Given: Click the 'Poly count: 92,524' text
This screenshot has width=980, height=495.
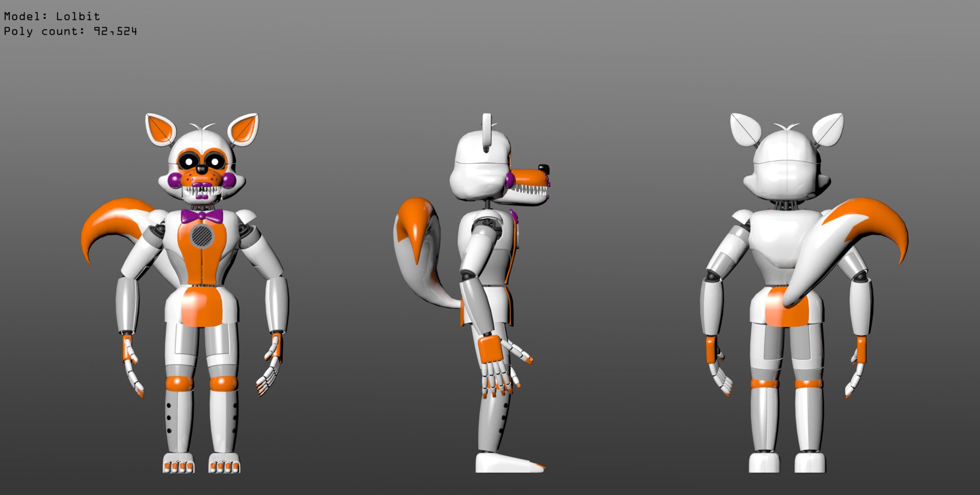Looking at the screenshot, I should pyautogui.click(x=70, y=31).
